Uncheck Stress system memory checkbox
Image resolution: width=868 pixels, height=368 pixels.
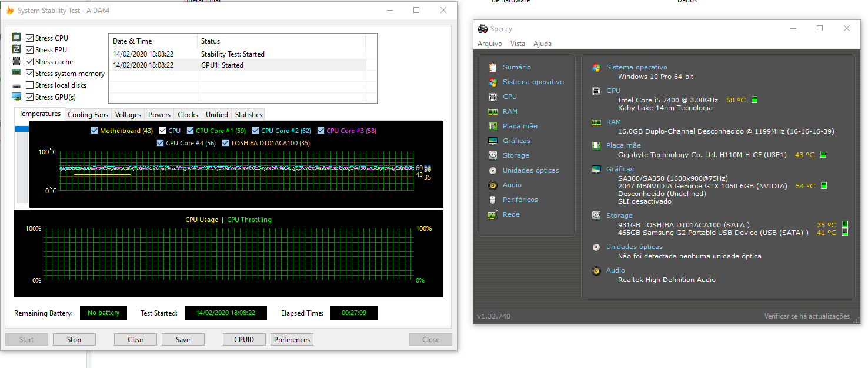tap(30, 73)
